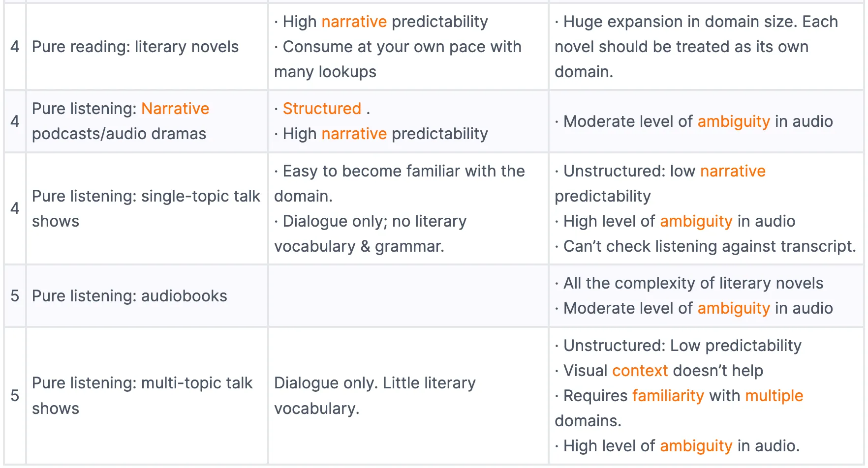Open the orange 'context' link

tap(640, 371)
